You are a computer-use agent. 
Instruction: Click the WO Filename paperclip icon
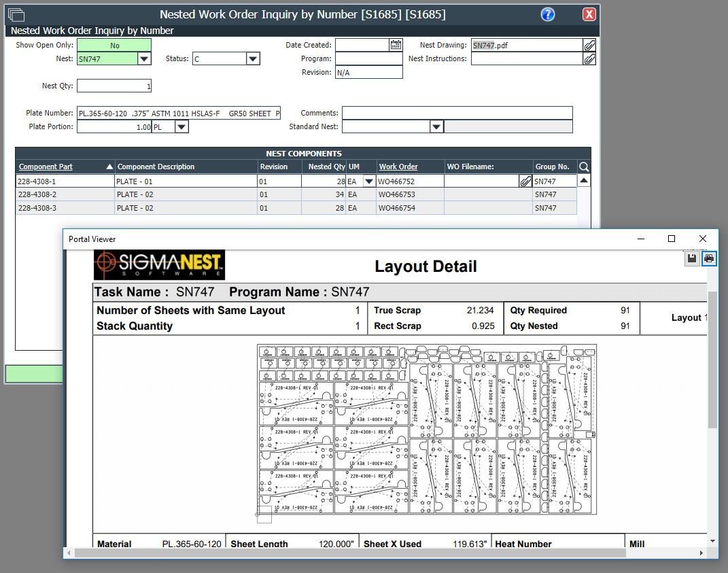(525, 181)
